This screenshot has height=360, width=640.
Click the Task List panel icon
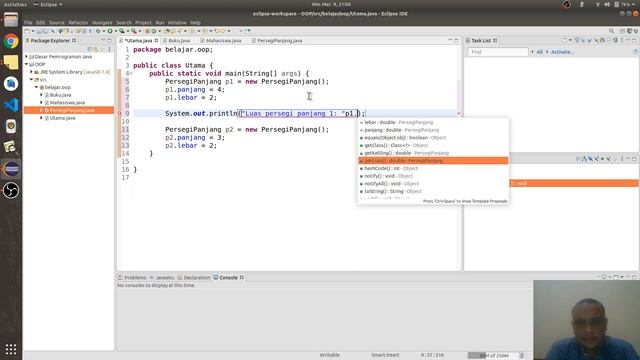click(468, 40)
